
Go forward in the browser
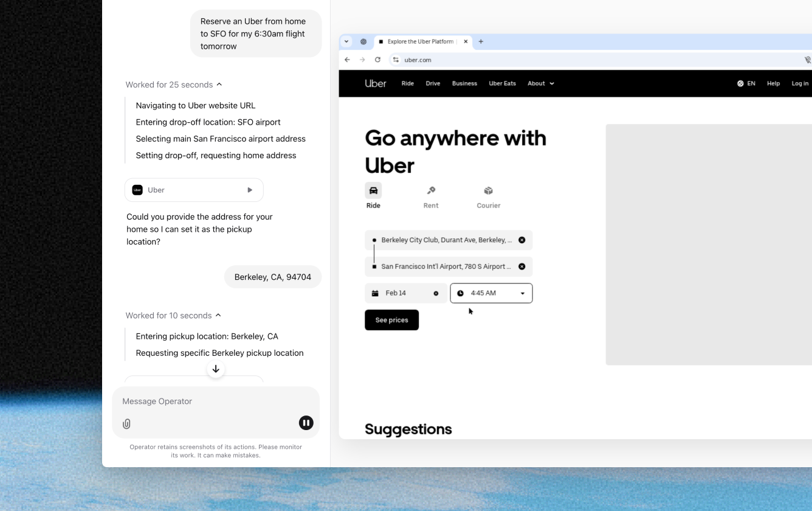[x=362, y=60]
